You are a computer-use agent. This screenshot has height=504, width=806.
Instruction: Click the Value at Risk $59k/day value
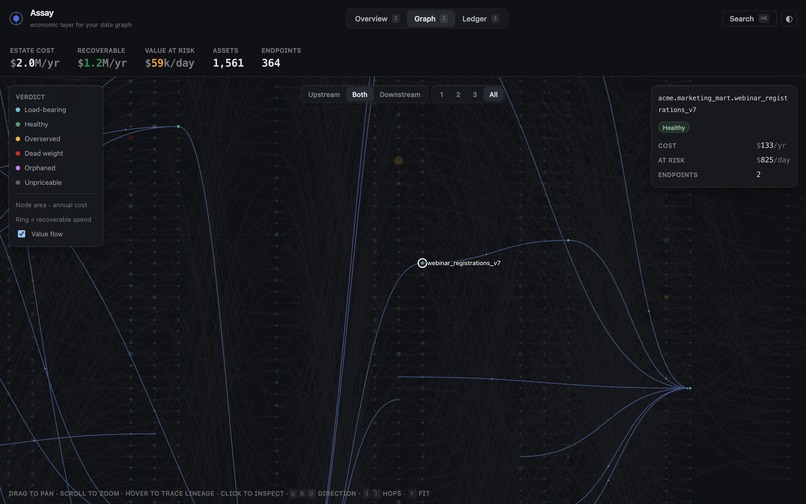(x=170, y=63)
